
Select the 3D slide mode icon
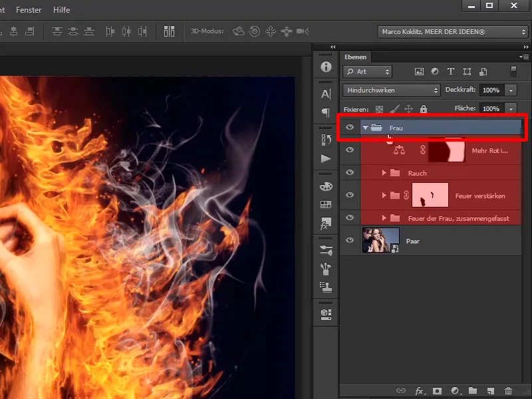[287, 31]
